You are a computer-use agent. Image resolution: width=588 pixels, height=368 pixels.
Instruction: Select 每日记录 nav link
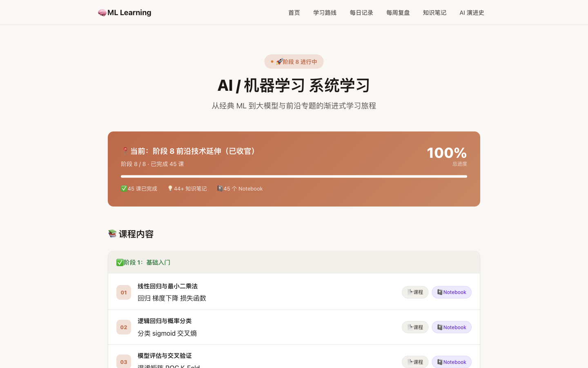[361, 13]
